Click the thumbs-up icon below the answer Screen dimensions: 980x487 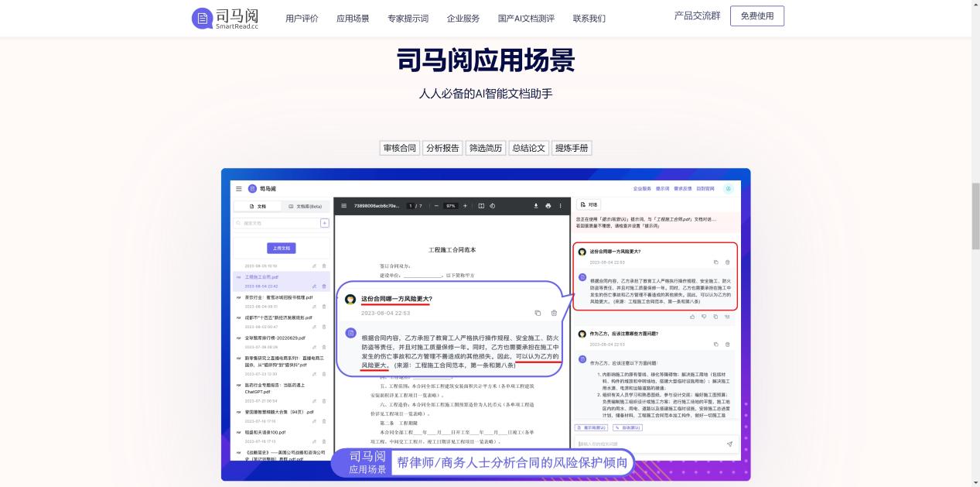(x=692, y=316)
